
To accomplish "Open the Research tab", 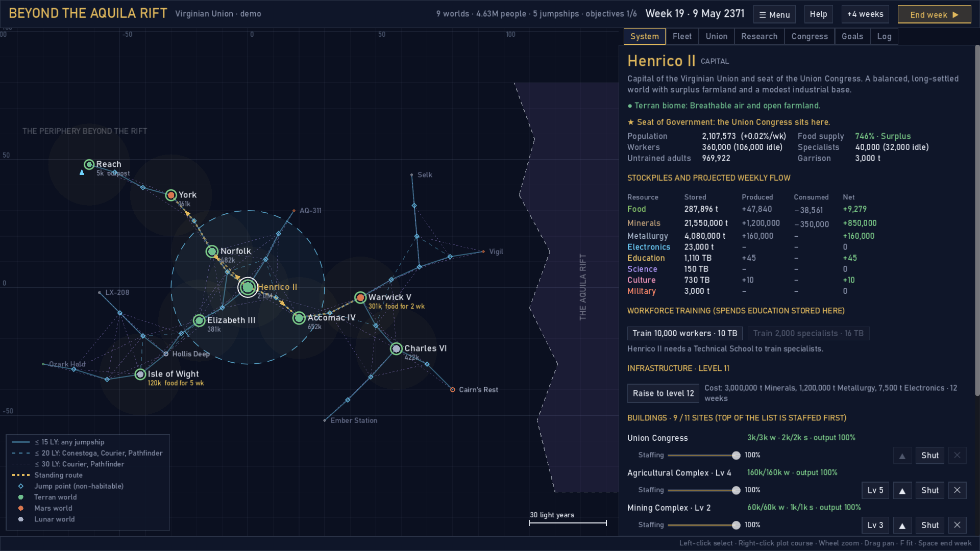I will pyautogui.click(x=759, y=37).
